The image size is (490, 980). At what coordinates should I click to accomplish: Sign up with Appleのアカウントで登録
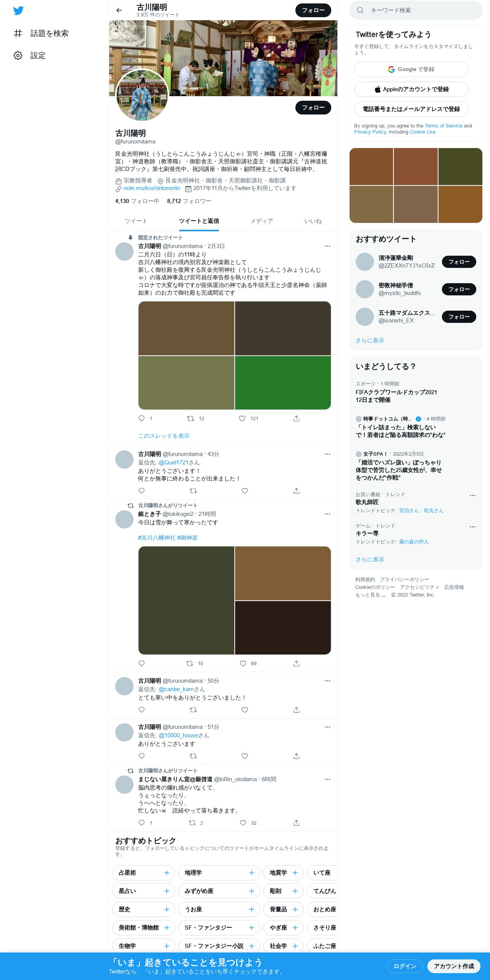click(411, 89)
